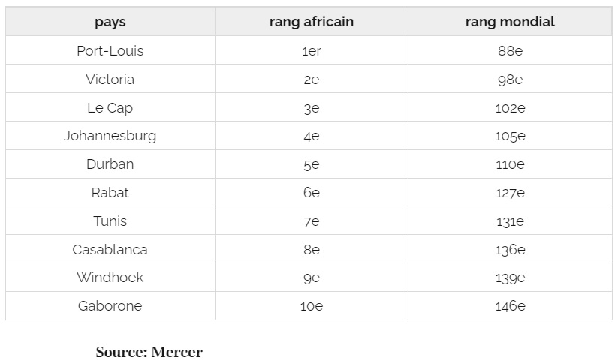This screenshot has height=364, width=615.
Task: Select the Tunis cell
Action: pos(110,221)
